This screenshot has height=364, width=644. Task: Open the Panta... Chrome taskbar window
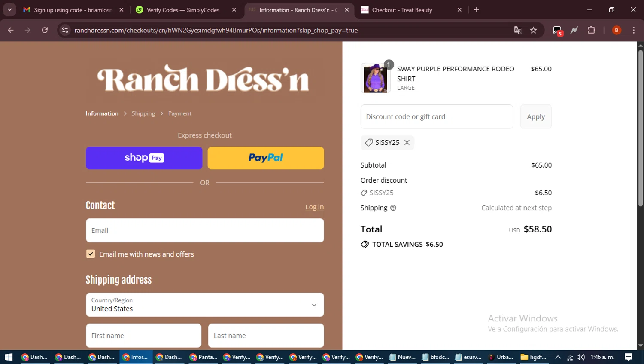203,357
